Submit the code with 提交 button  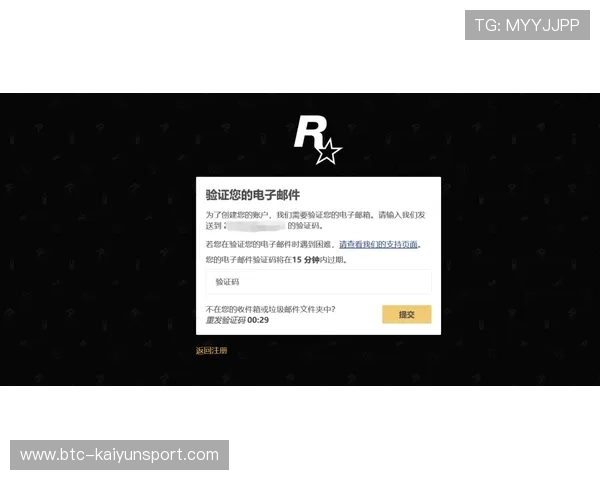[x=406, y=314]
